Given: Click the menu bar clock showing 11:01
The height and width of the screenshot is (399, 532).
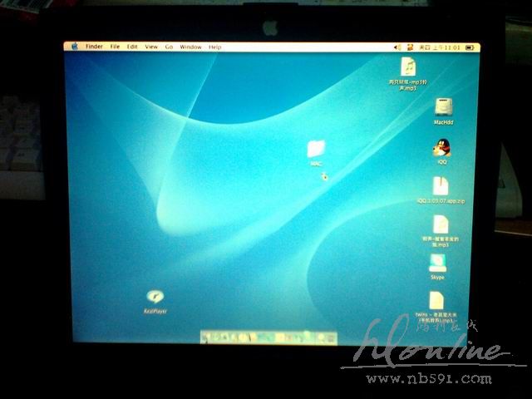Looking at the screenshot, I should pyautogui.click(x=440, y=47).
